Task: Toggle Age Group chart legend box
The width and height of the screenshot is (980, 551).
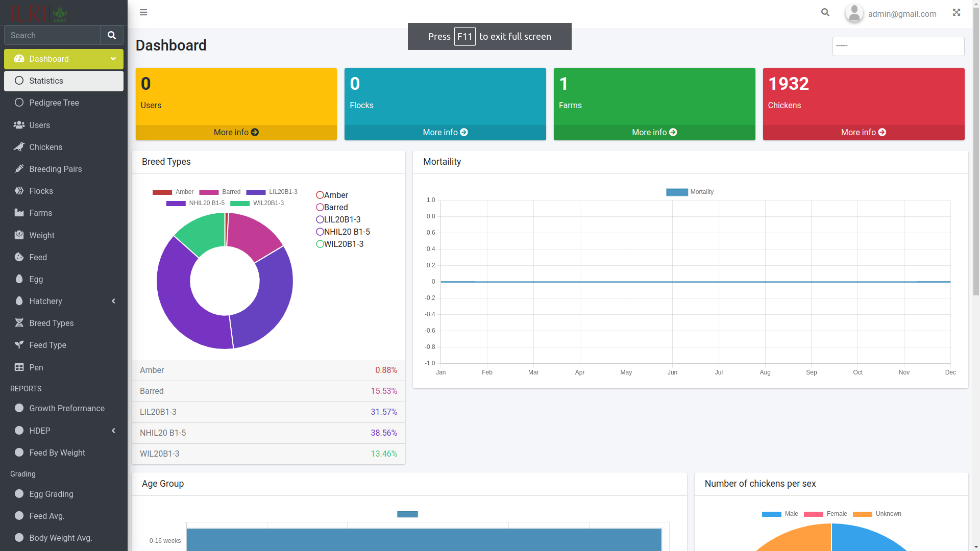Action: pyautogui.click(x=407, y=514)
